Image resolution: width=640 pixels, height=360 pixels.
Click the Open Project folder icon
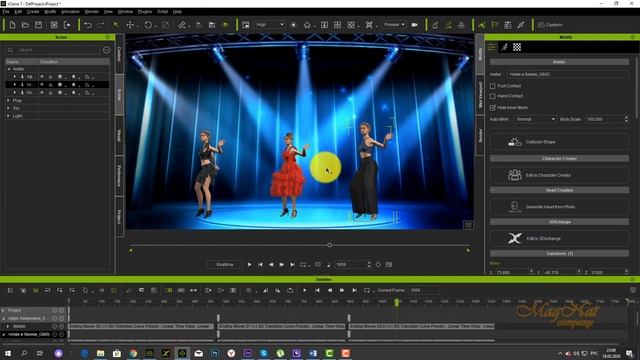tap(25, 25)
